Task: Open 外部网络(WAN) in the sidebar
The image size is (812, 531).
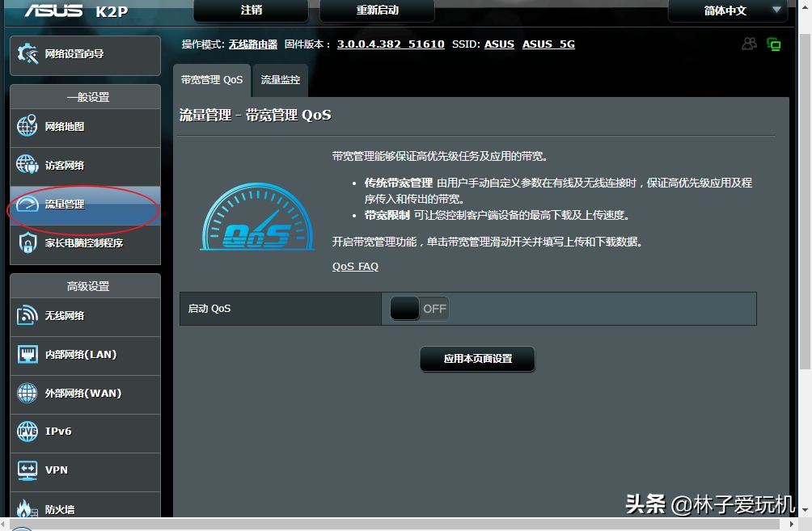Action: click(85, 394)
